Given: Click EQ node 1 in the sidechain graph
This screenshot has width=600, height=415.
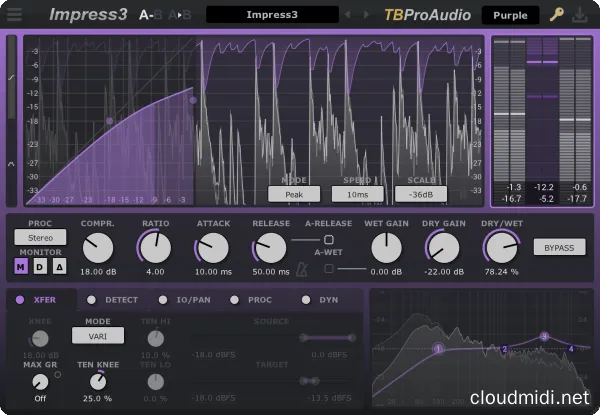Looking at the screenshot, I should [x=437, y=348].
